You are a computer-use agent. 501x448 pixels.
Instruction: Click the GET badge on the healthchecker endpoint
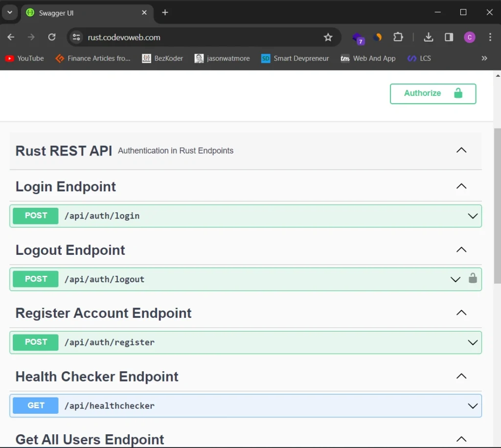[x=35, y=405]
